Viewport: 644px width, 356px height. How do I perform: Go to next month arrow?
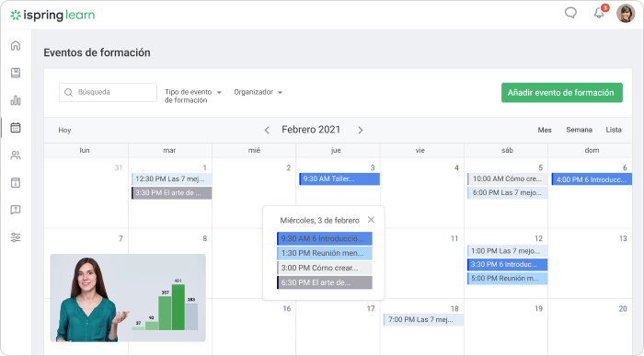point(361,130)
